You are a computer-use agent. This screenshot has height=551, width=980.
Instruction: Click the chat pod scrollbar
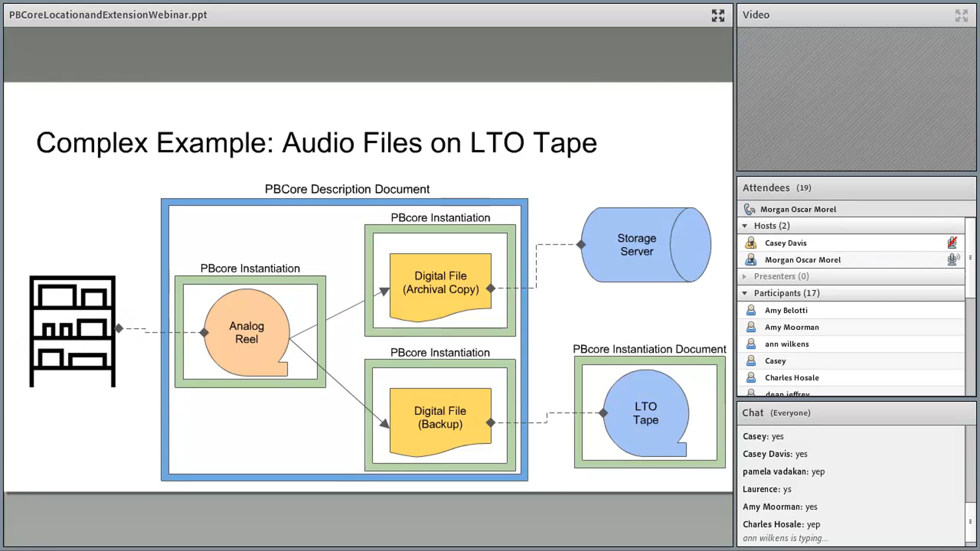click(970, 484)
